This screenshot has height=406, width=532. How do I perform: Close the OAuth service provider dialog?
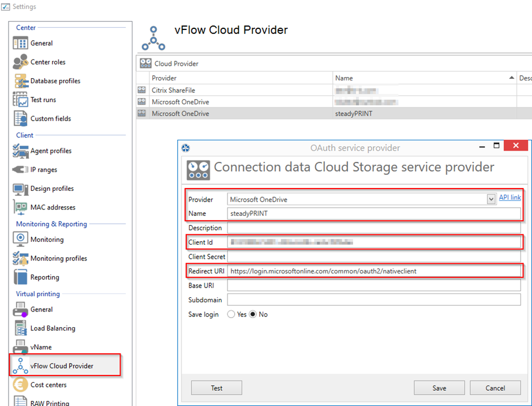coord(516,146)
